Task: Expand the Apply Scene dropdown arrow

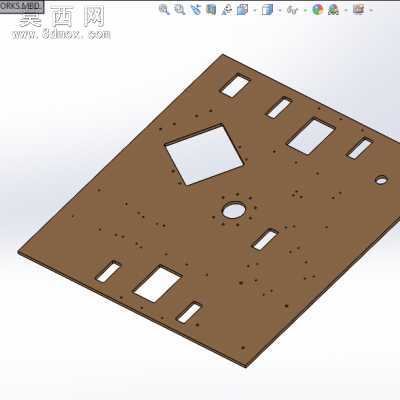Action: tap(346, 10)
